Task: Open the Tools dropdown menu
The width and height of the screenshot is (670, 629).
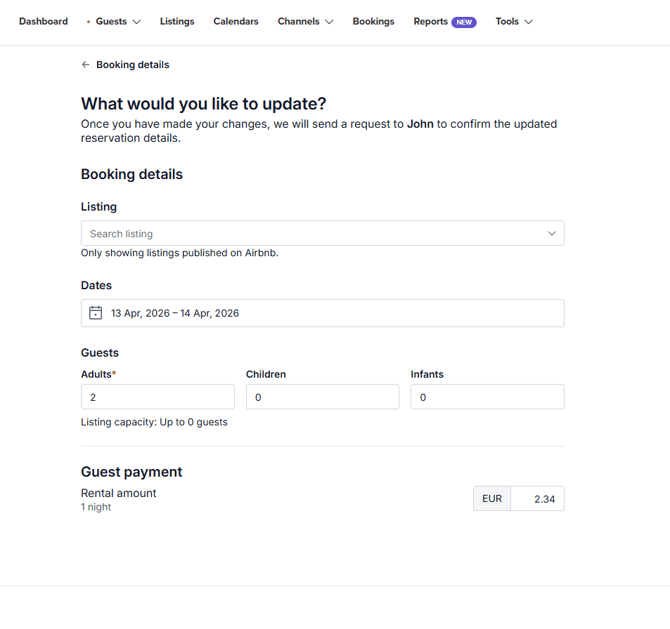Action: click(514, 22)
